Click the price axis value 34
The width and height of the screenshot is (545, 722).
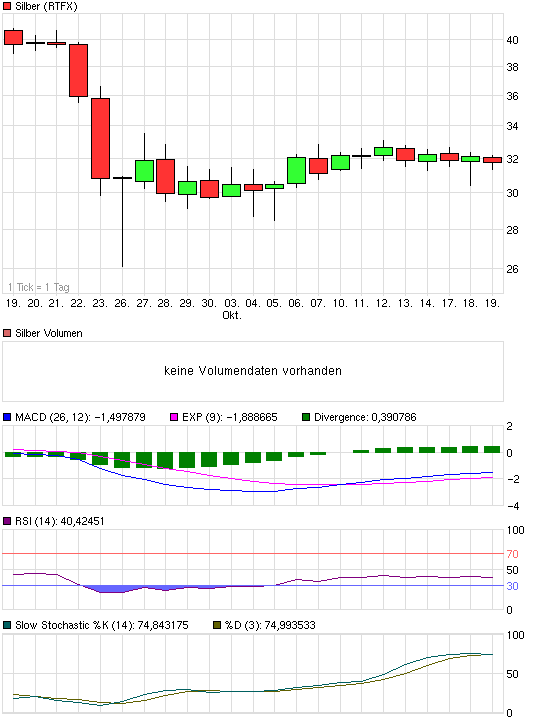(512, 126)
